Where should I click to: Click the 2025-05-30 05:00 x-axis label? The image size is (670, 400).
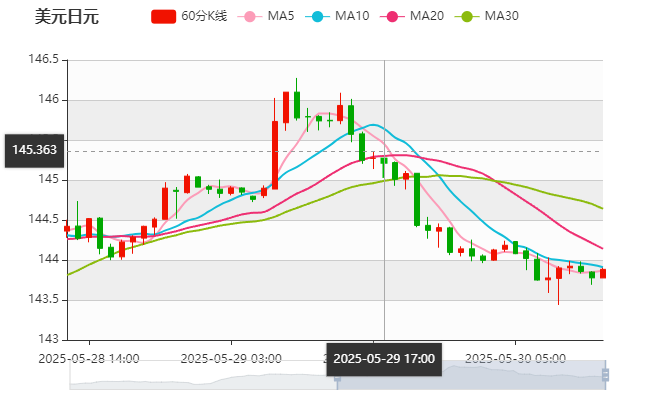tap(515, 359)
